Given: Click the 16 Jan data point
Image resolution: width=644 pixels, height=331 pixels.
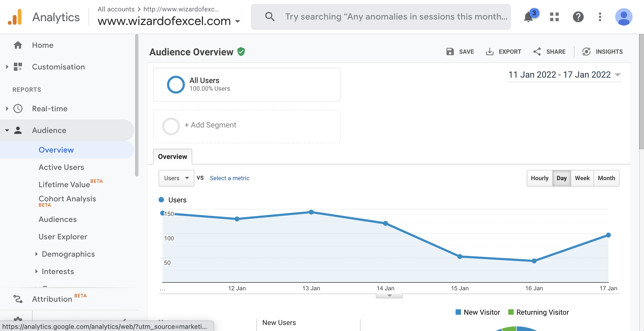Looking at the screenshot, I should coord(534,261).
